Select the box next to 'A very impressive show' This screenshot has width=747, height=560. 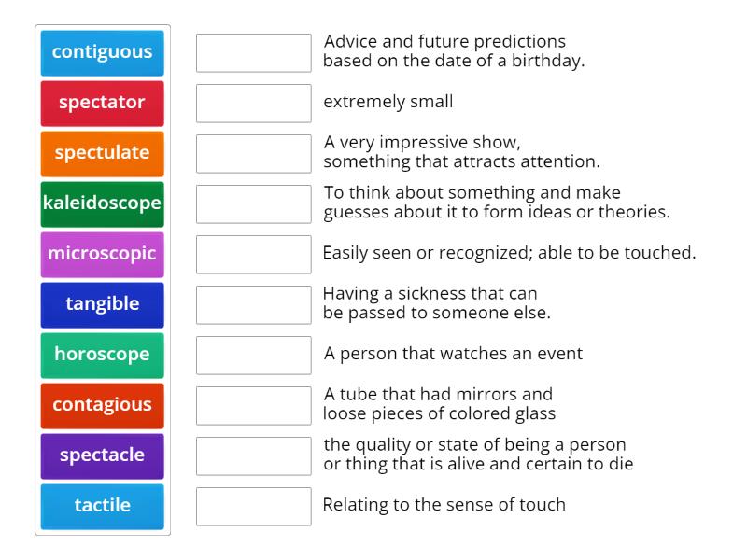(254, 154)
